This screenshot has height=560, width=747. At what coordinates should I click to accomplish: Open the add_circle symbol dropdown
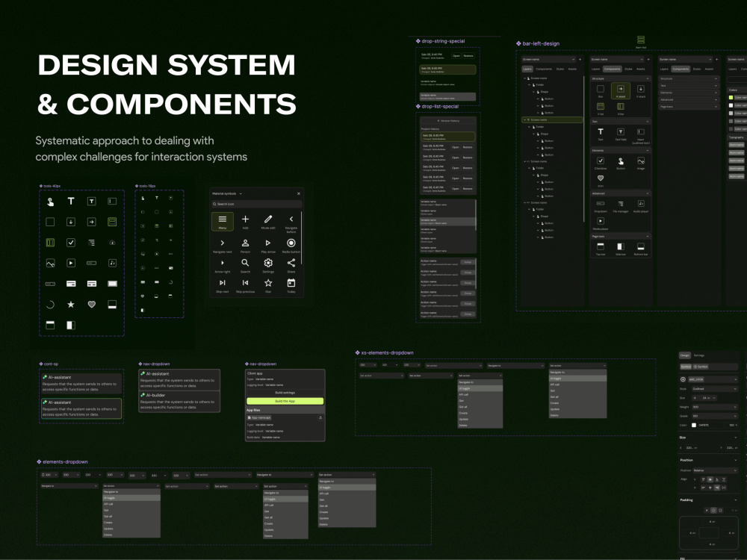pos(713,379)
